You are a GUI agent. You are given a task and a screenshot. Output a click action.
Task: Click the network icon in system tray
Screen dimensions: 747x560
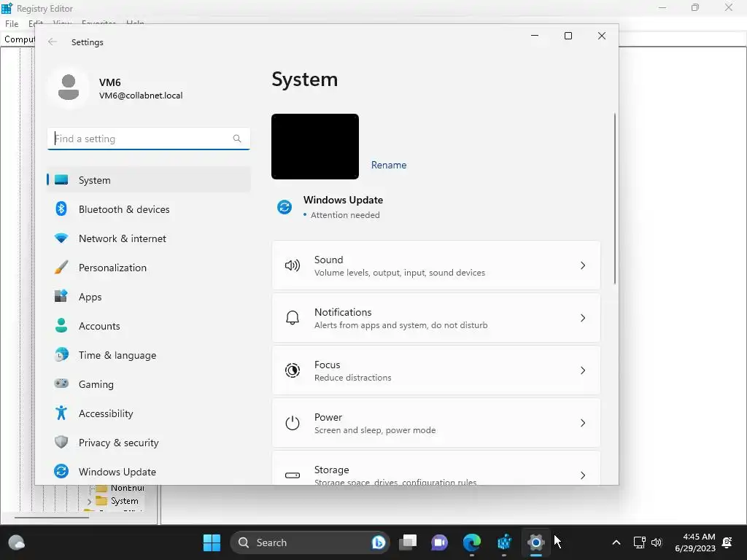click(639, 542)
